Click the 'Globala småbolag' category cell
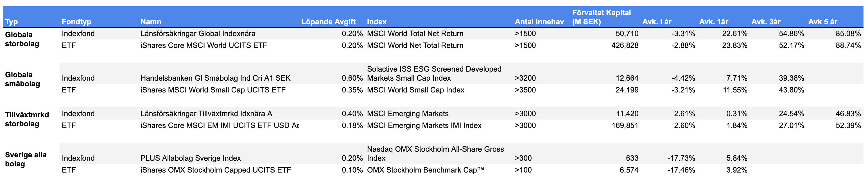This screenshot has height=181, width=868. 22,79
